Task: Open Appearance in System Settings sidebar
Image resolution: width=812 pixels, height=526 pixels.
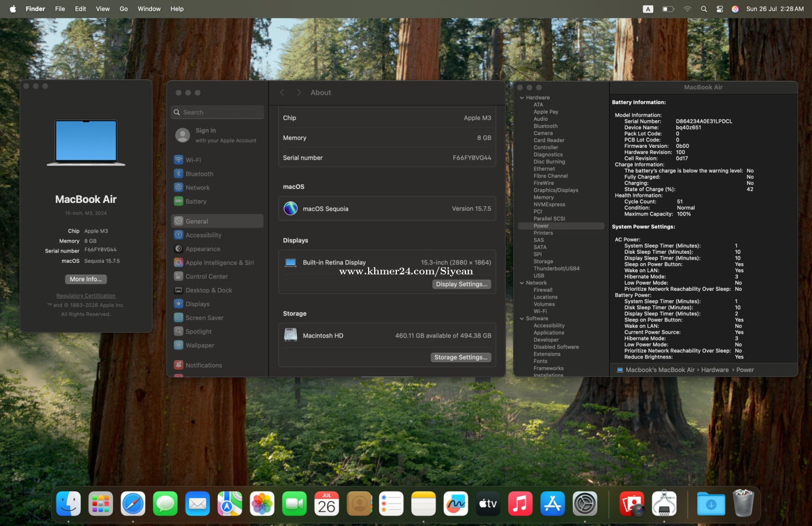Action: pyautogui.click(x=217, y=249)
